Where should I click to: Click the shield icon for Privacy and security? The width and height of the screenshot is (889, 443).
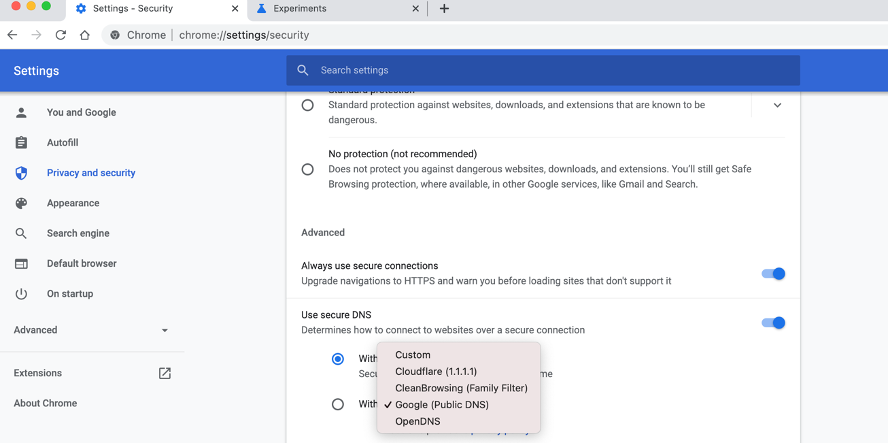coord(21,173)
